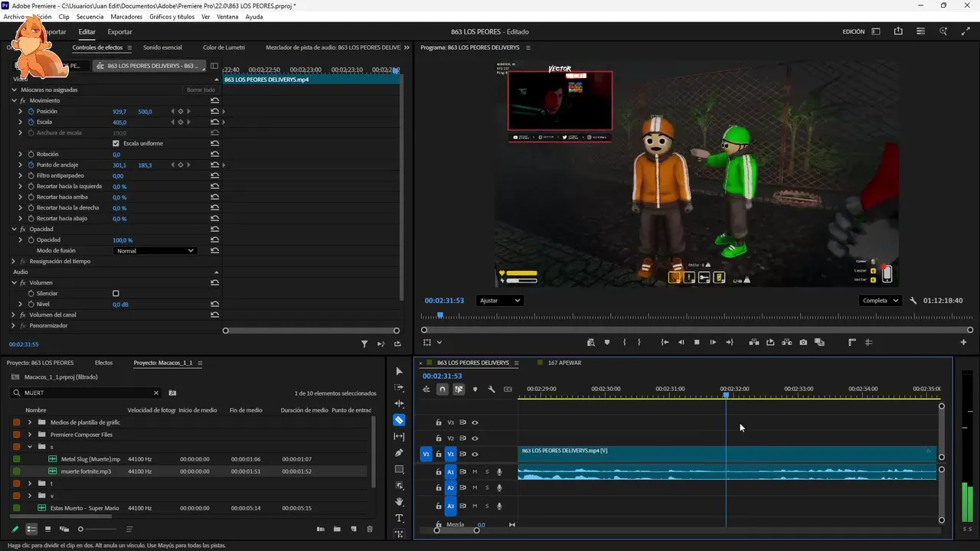Open the Modo de fusión dropdown

pyautogui.click(x=155, y=250)
